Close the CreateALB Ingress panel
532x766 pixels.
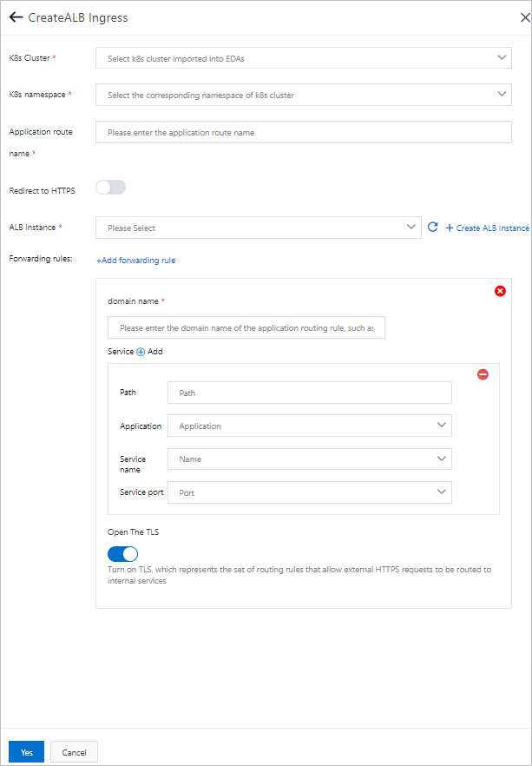[523, 17]
